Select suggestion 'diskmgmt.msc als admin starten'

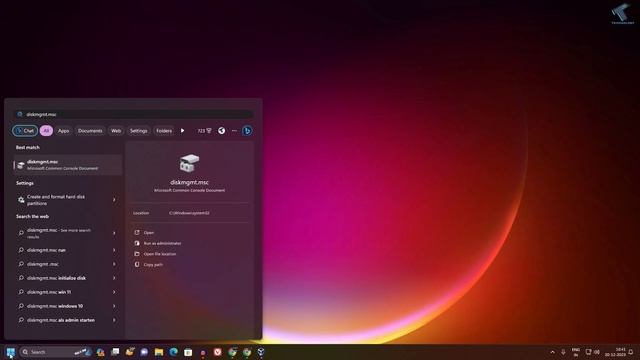(62, 320)
